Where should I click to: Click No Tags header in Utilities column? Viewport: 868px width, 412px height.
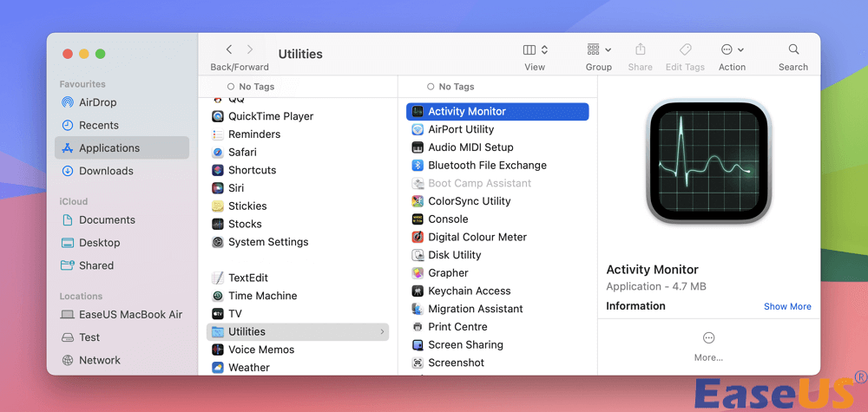pos(450,87)
